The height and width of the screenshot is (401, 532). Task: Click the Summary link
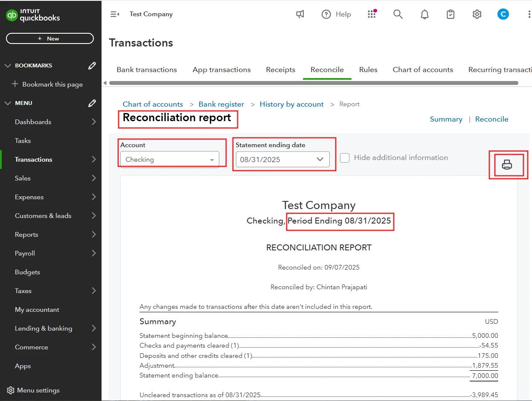point(446,119)
